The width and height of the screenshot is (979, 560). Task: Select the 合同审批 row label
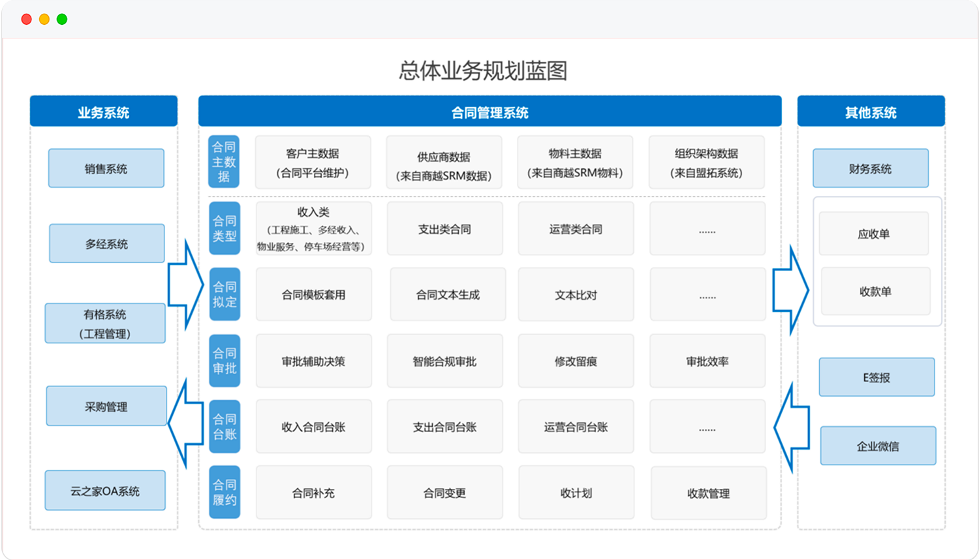click(x=225, y=361)
